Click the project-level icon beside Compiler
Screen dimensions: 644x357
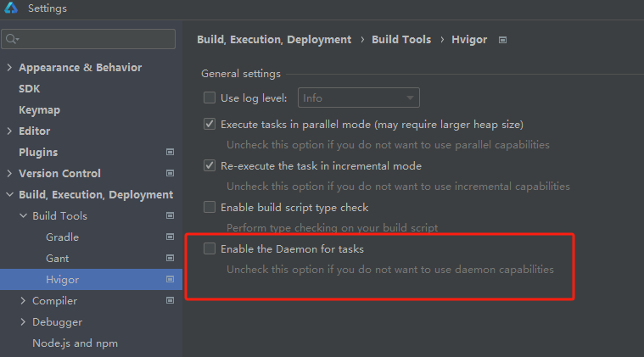coord(170,300)
